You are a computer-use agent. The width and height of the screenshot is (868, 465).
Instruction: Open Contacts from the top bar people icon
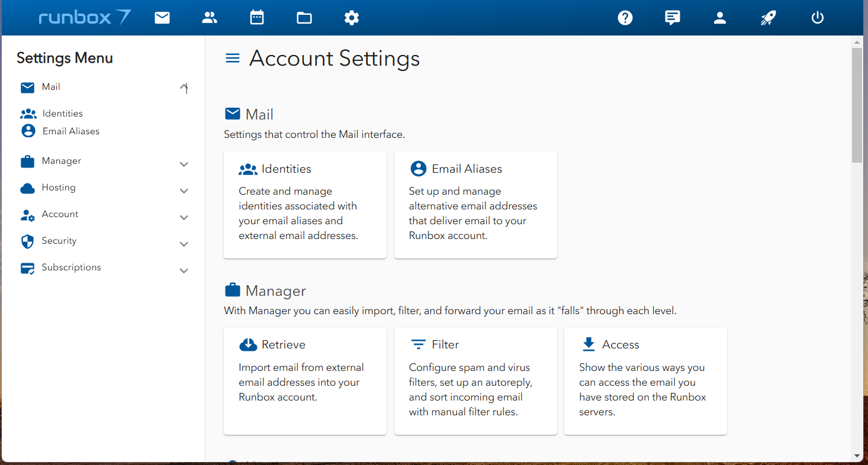(x=210, y=18)
